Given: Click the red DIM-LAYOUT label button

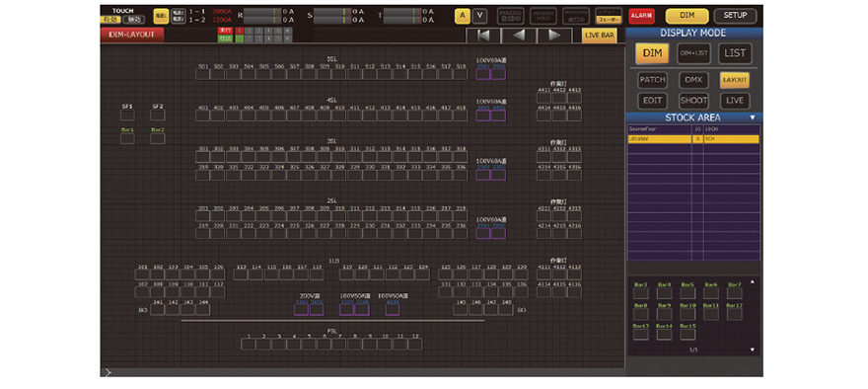Looking at the screenshot, I should 132,35.
